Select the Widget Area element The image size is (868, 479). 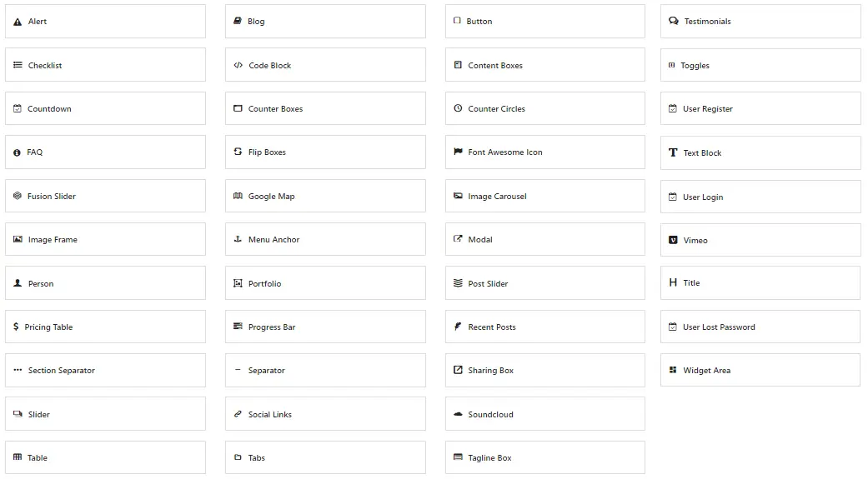click(760, 370)
